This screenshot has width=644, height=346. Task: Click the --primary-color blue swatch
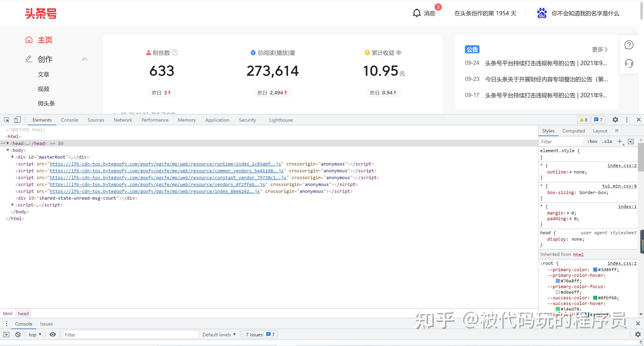tap(595, 270)
